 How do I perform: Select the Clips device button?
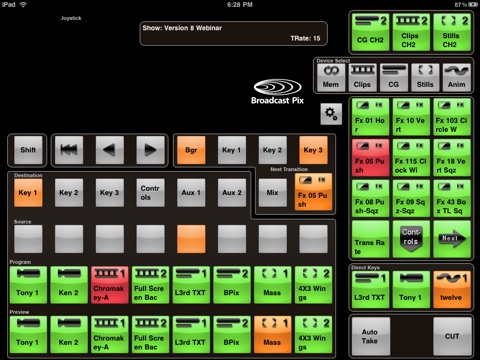[x=362, y=77]
